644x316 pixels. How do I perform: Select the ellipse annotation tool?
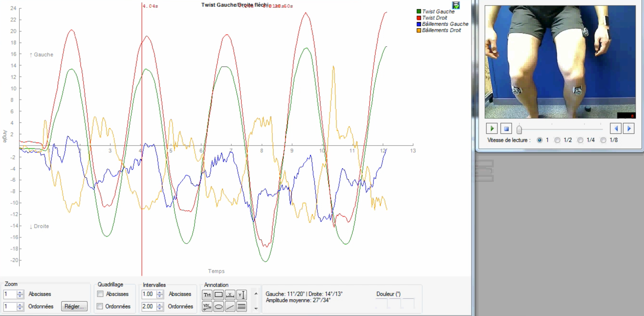pos(218,306)
